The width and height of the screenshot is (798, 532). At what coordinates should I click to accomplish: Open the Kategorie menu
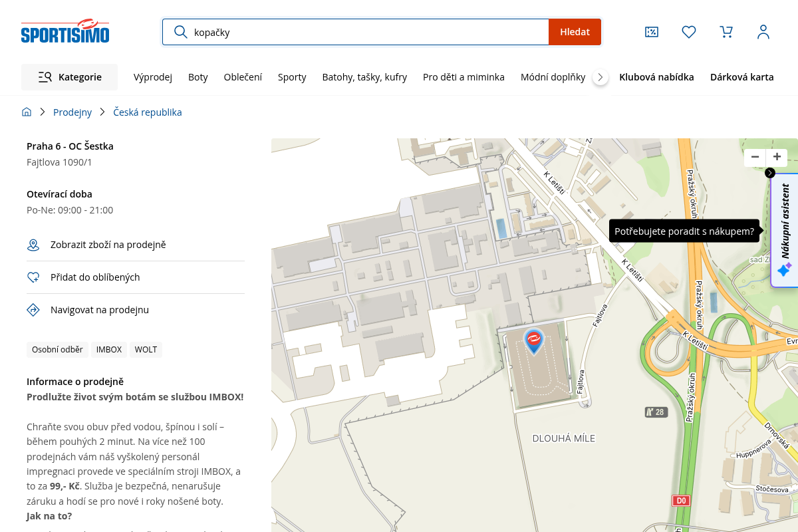69,77
